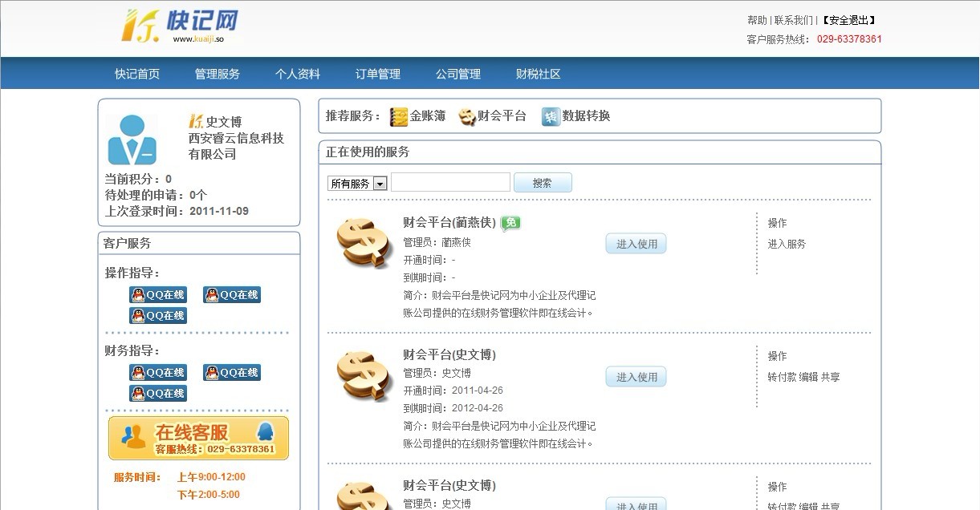Click 【安全退出】 to log out
The height and width of the screenshot is (510, 980).
(848, 20)
